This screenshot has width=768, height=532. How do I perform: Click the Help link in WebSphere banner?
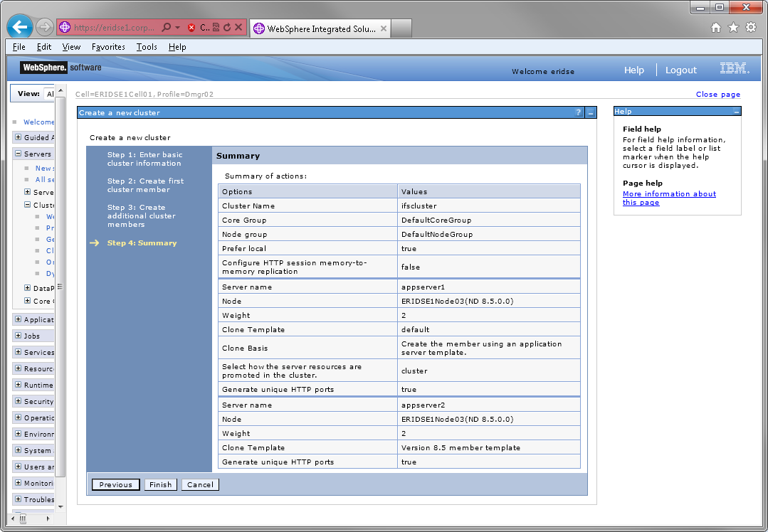tap(633, 70)
